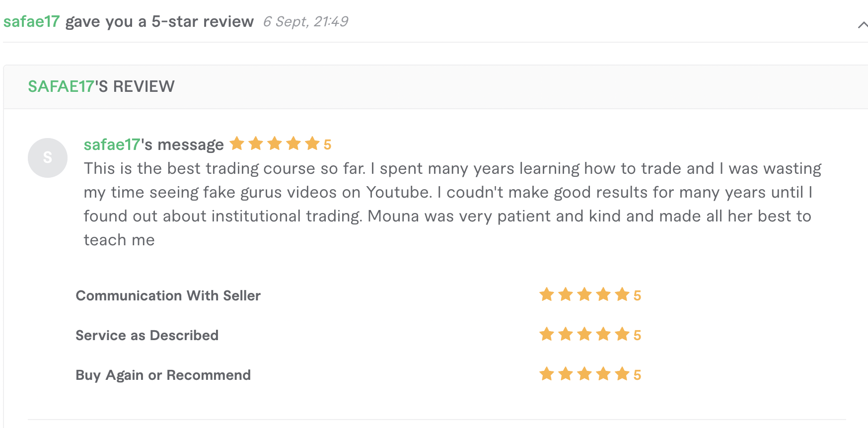Open safae17 profile link in the header
Screen dimensions: 868x428
coord(31,21)
